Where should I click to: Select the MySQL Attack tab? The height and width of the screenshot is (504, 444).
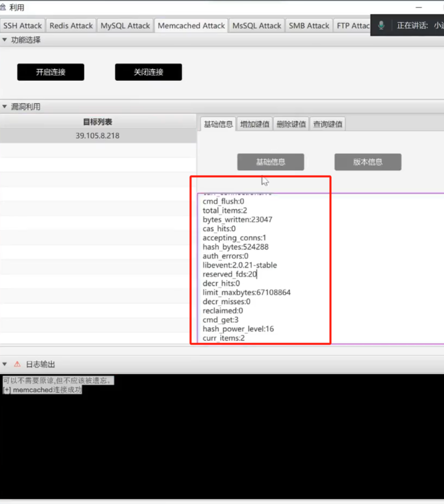coord(125,26)
